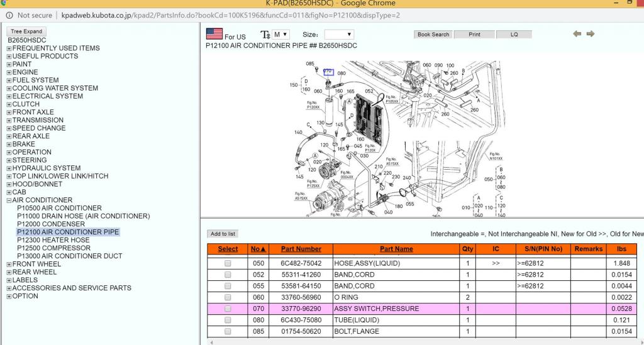The height and width of the screenshot is (345, 644).
Task: Click the text size icon
Action: [x=265, y=35]
